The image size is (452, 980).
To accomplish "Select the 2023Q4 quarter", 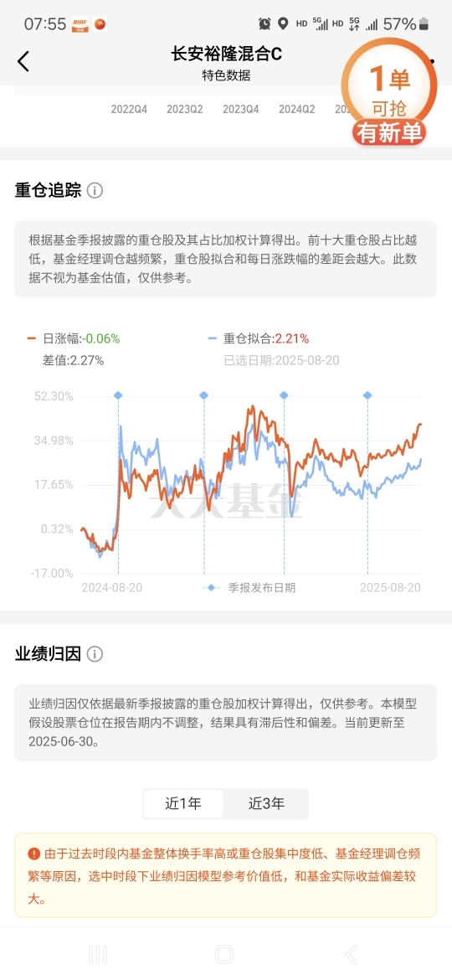I will pyautogui.click(x=241, y=109).
